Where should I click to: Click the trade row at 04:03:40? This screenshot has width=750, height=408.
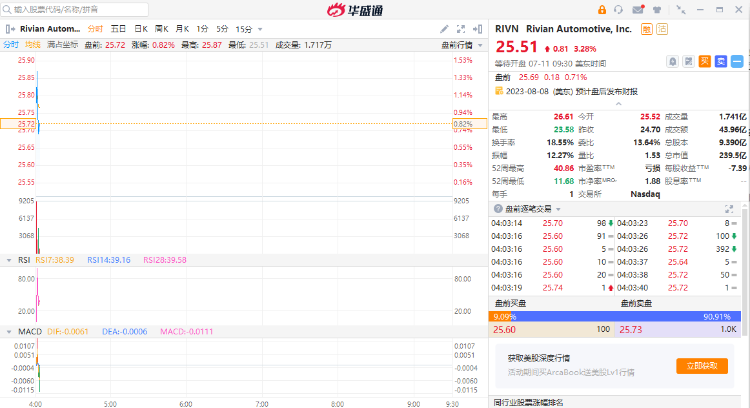[x=677, y=288]
